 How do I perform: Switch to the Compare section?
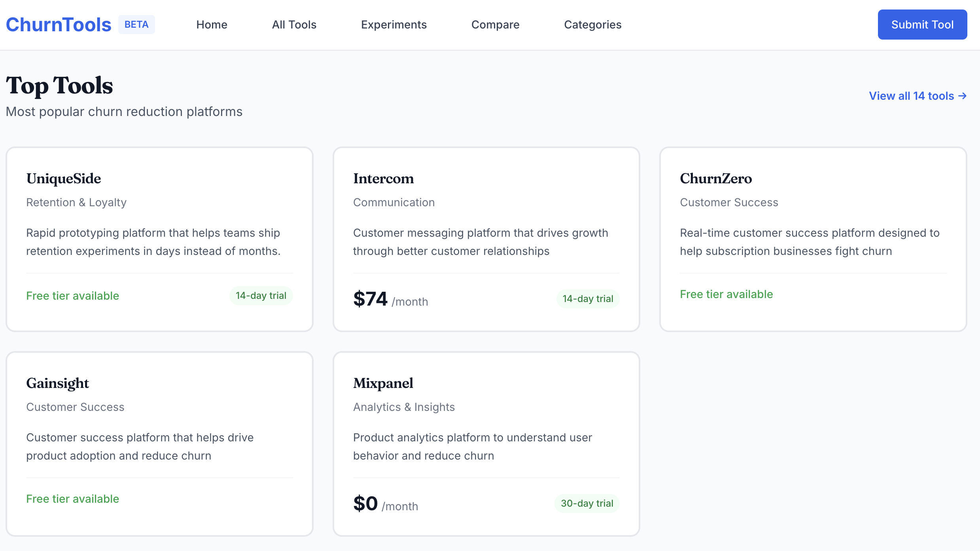(x=495, y=25)
